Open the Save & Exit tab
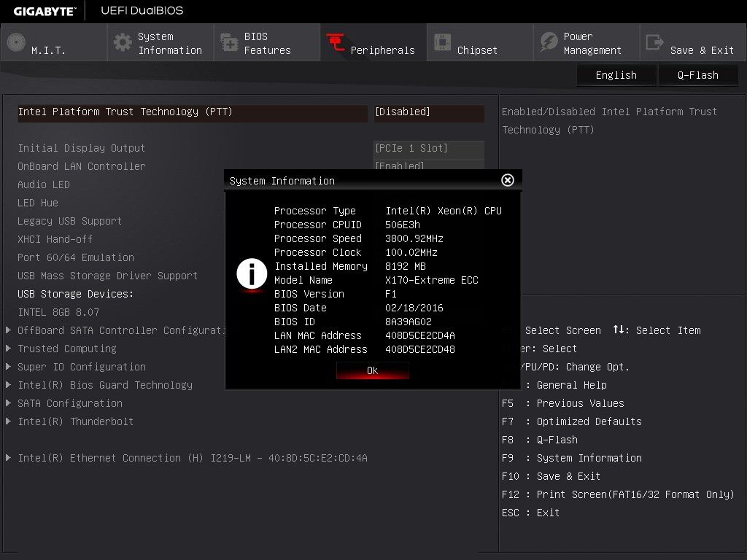Screen dimensions: 747x560 click(x=693, y=43)
